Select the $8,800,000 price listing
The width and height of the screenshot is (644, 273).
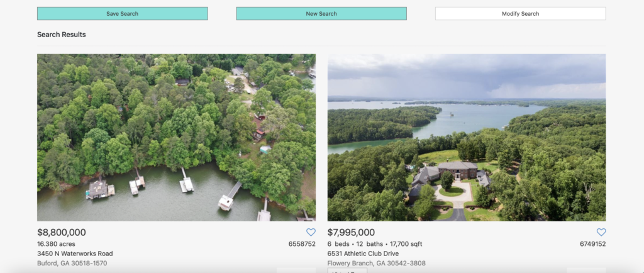tap(62, 232)
